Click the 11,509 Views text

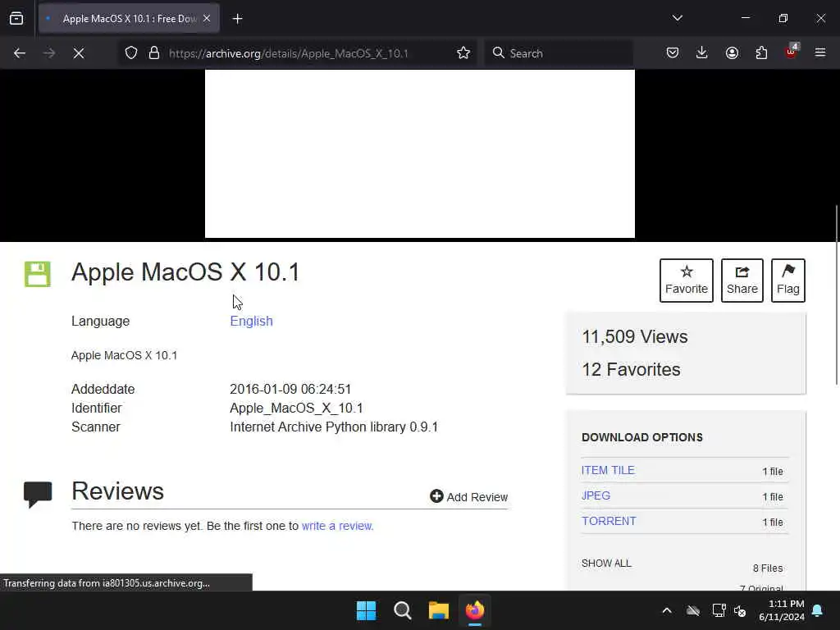(635, 336)
